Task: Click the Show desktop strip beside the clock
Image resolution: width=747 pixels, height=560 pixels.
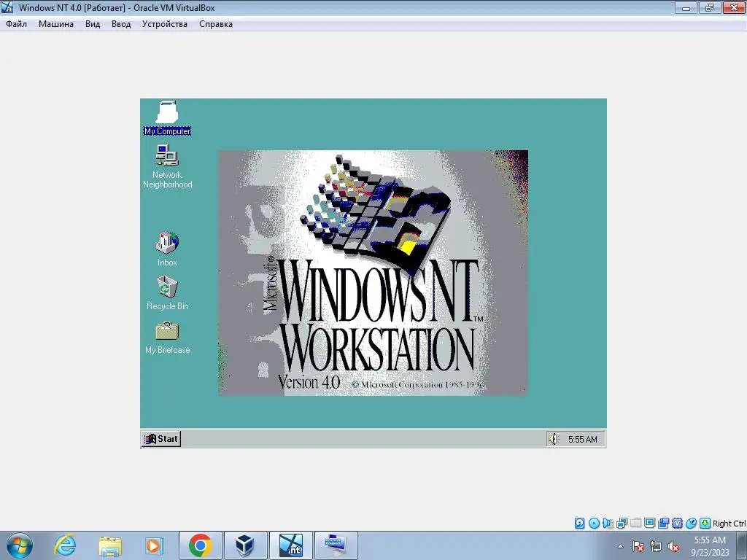Action: point(742,545)
